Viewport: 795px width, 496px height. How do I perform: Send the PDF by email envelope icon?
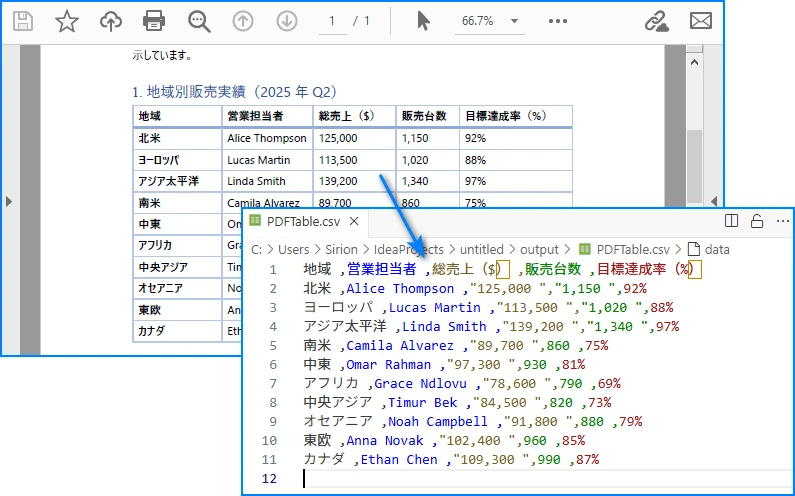click(701, 21)
